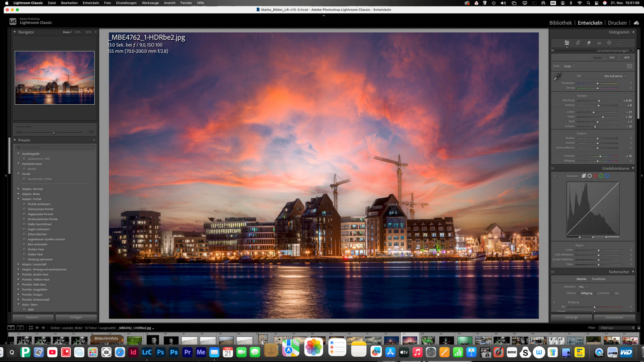This screenshot has width=644, height=362.
Task: Click the Belichtung slider handle
Action: [599, 101]
